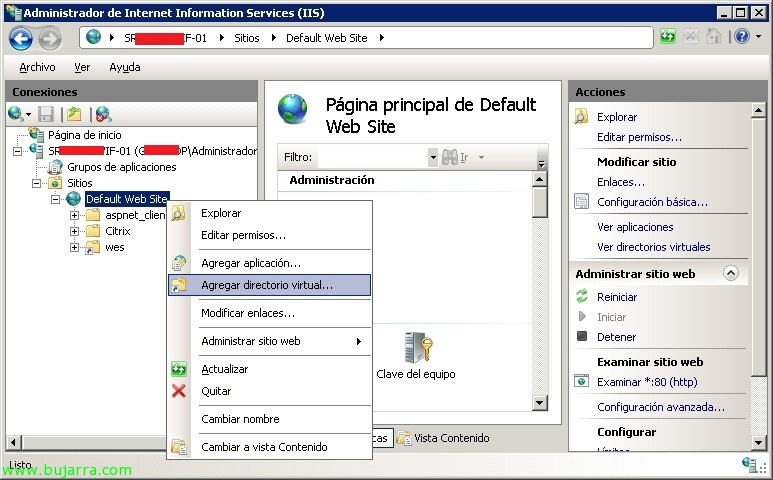Open the Ver menu

coord(82,67)
